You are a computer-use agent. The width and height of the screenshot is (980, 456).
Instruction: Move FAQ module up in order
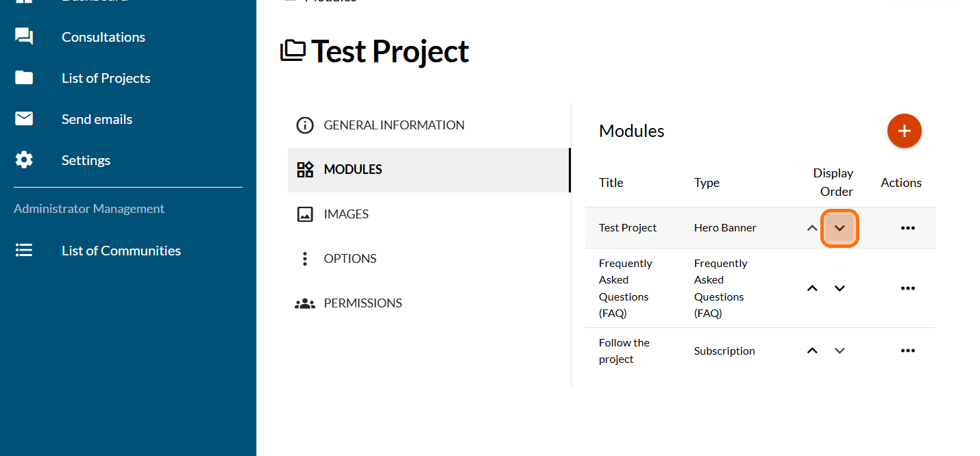(x=812, y=288)
